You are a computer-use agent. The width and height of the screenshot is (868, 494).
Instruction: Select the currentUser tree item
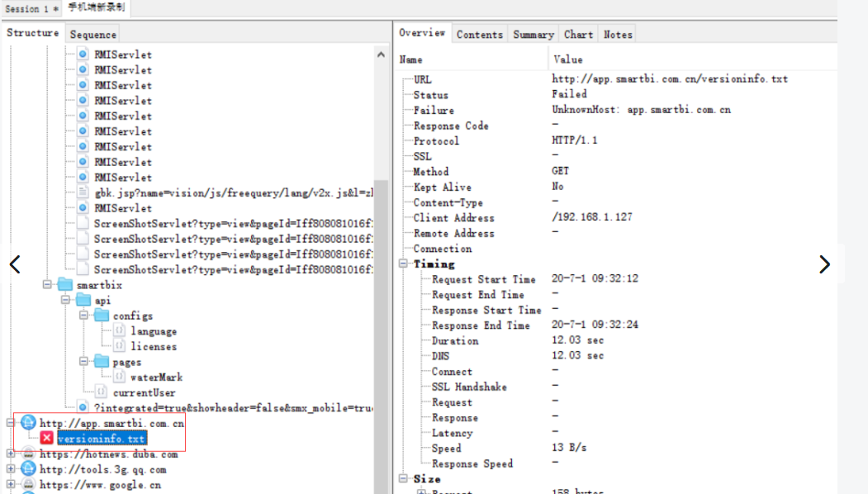145,392
